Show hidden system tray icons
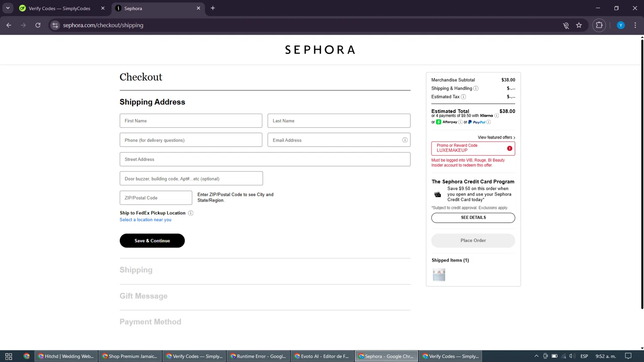This screenshot has width=644, height=362. (536, 356)
